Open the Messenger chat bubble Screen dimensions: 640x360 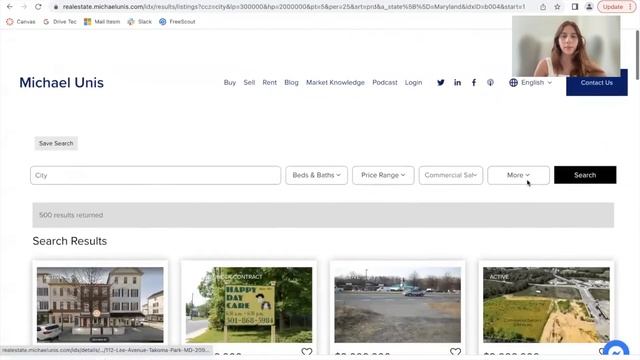616,350
